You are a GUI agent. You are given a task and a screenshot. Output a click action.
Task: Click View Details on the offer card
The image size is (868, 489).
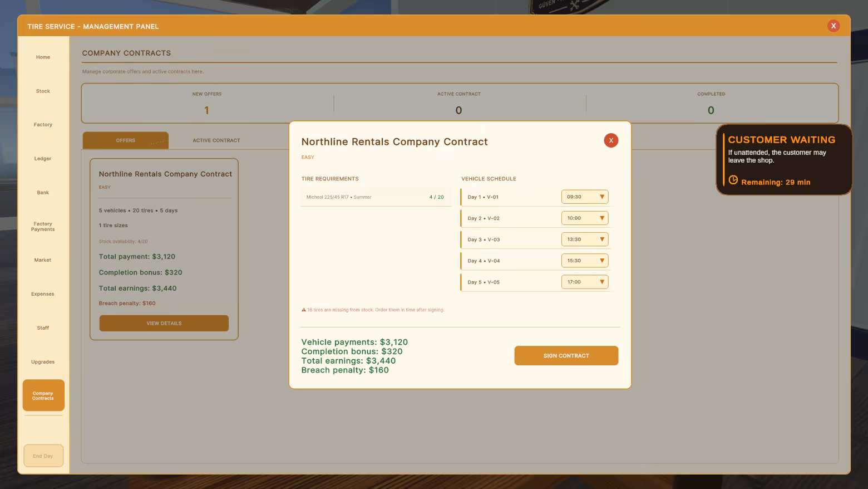click(164, 323)
